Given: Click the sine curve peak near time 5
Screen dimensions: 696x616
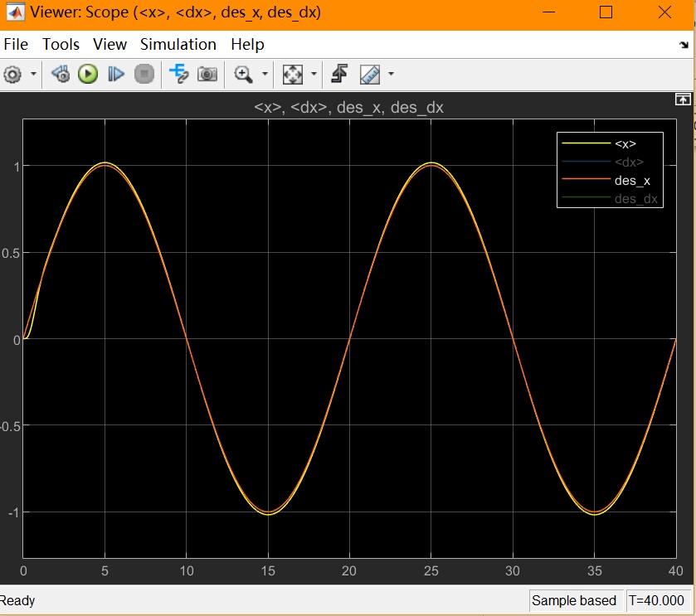Looking at the screenshot, I should 105,163.
